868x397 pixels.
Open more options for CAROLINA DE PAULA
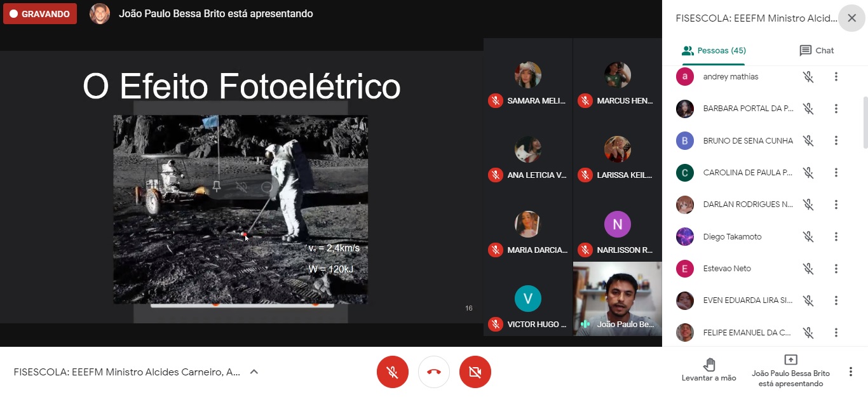pyautogui.click(x=836, y=172)
